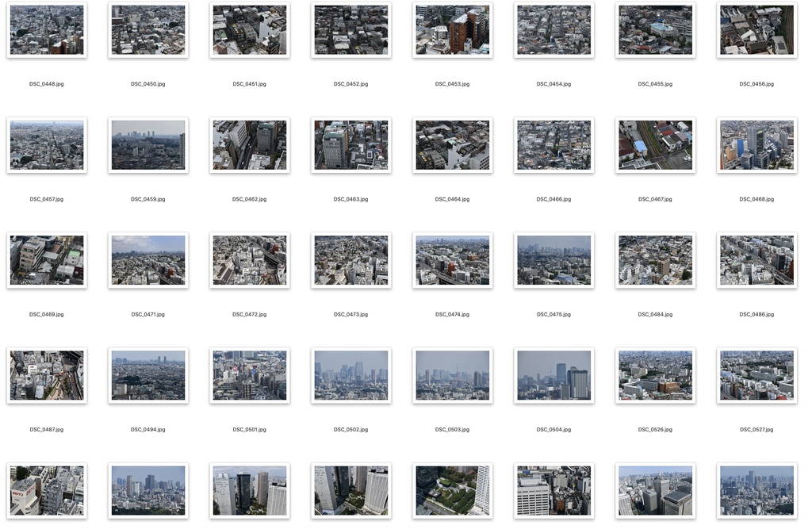This screenshot has width=812, height=529.
Task: Select the DSC_0487.jpg train tracks photo
Action: point(47,375)
